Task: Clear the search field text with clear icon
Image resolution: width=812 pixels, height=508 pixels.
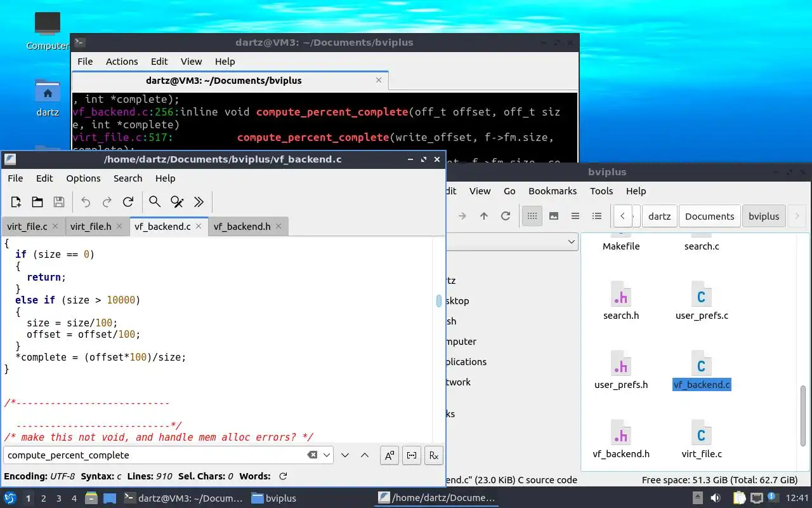Action: coord(312,455)
